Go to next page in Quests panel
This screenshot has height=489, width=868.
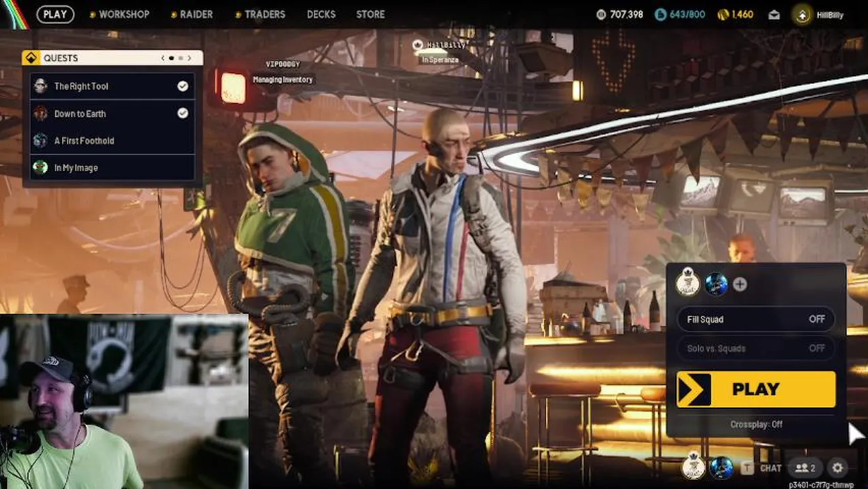coord(189,58)
